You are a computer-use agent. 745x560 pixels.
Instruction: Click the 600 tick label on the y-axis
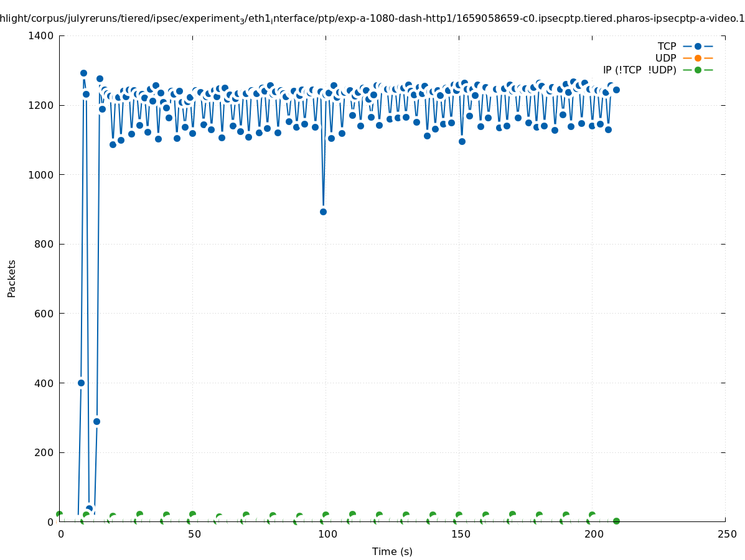click(45, 314)
